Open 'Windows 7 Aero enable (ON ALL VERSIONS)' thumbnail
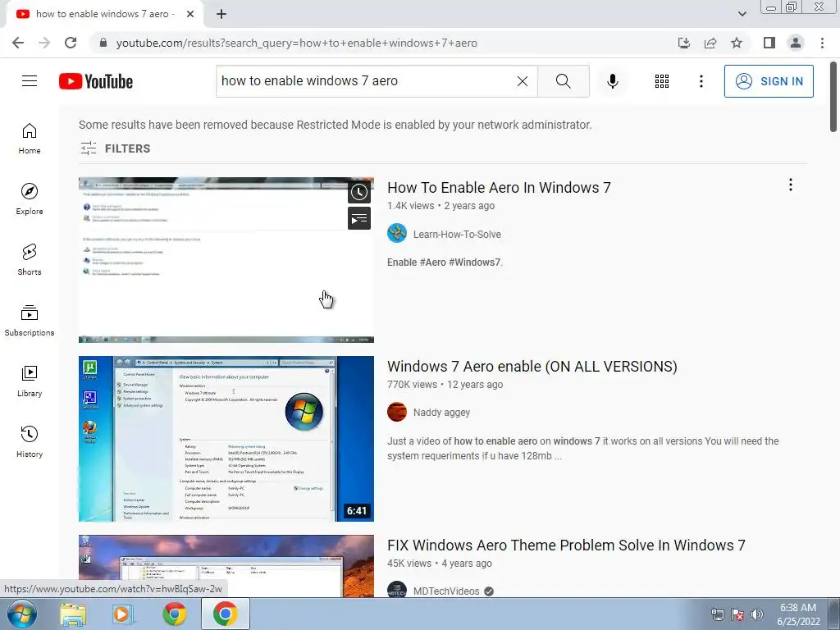Screen dimensions: 840x630 226,439
